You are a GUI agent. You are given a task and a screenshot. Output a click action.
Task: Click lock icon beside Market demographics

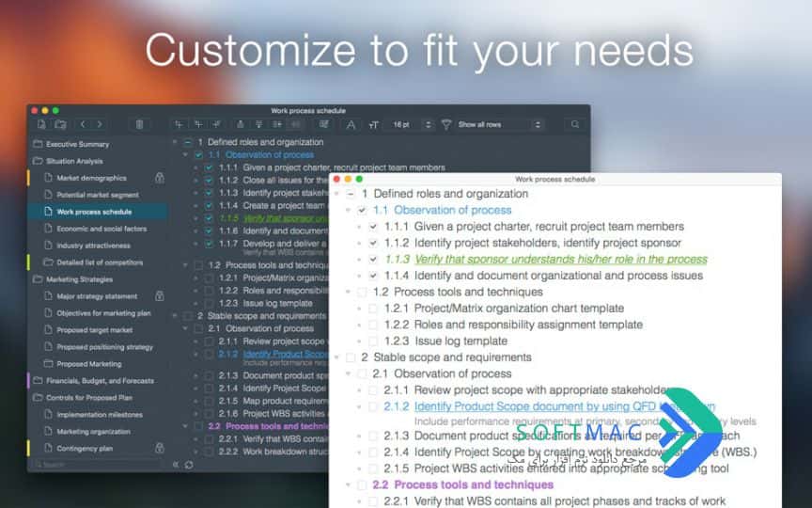pyautogui.click(x=160, y=178)
